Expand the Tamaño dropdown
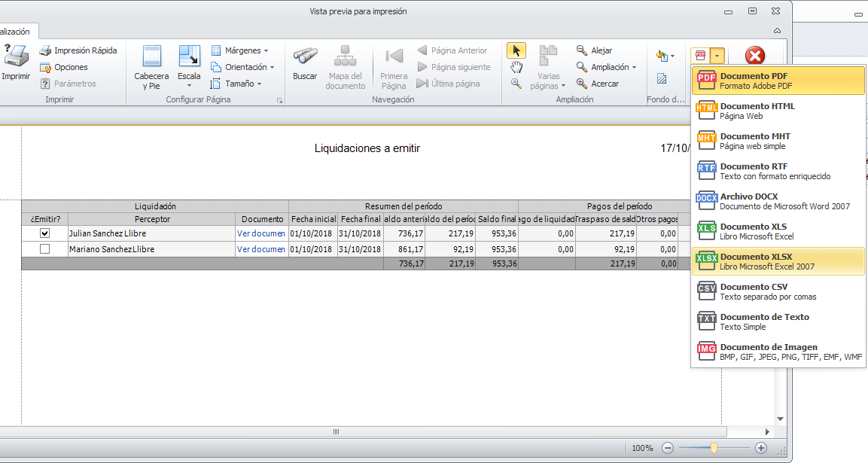Viewport: 868px width, 463px height. click(236, 84)
